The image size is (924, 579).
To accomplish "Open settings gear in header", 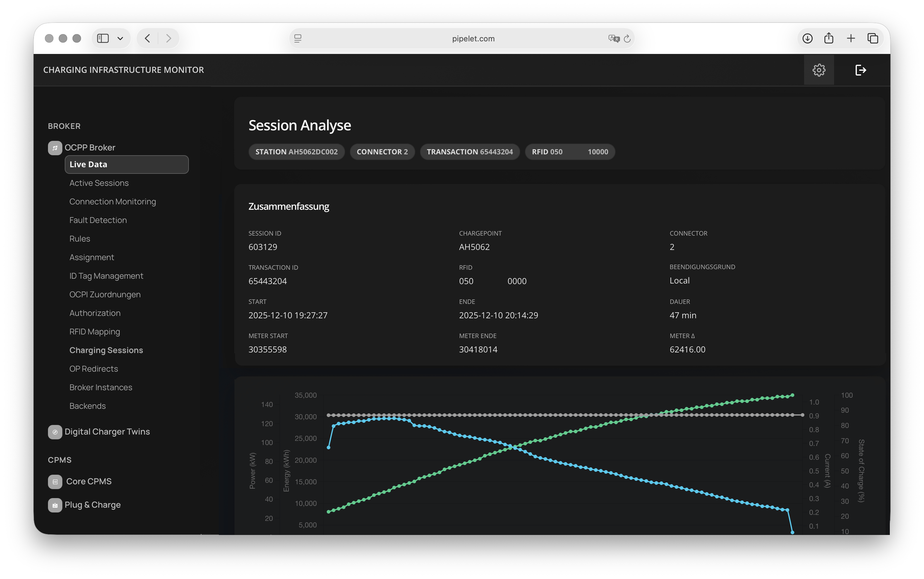I will 819,70.
